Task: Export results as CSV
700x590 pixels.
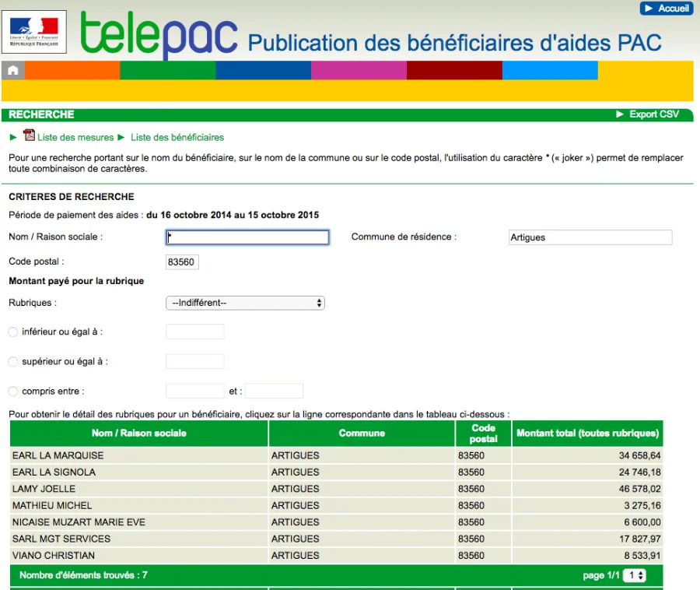Action: pos(648,114)
